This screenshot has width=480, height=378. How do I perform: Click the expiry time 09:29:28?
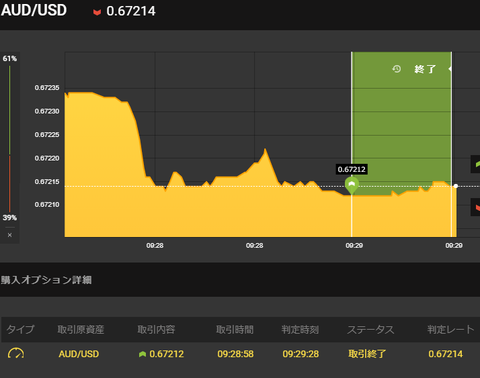pyautogui.click(x=301, y=354)
